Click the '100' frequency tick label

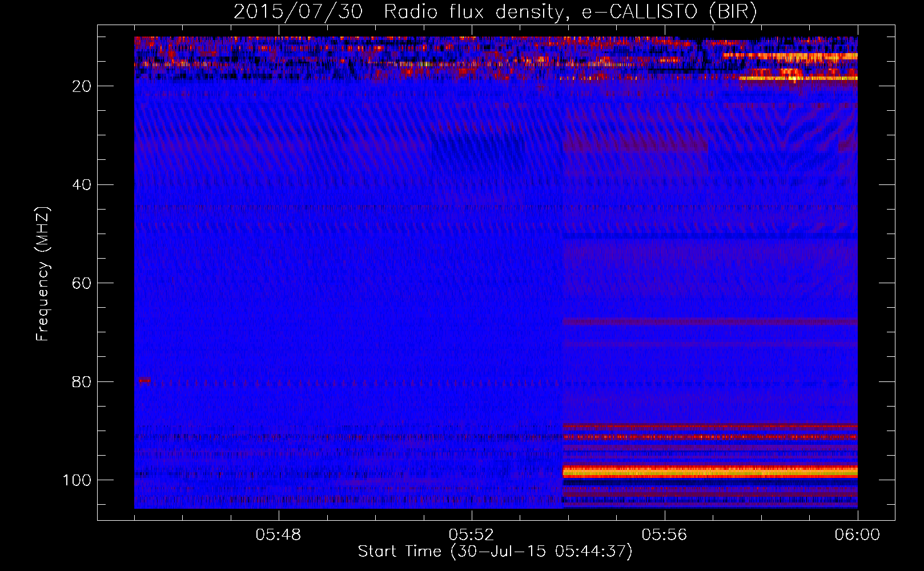click(x=77, y=480)
